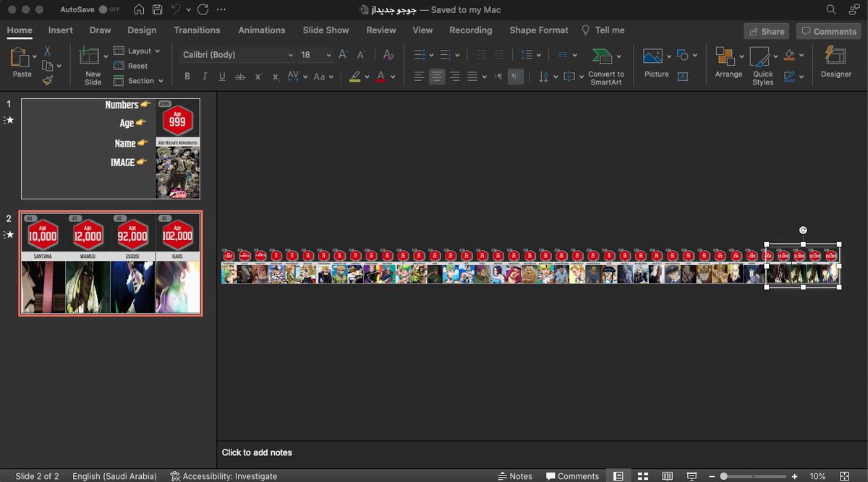The image size is (868, 482).
Task: Click the Cut scissors icon
Action: 48,51
